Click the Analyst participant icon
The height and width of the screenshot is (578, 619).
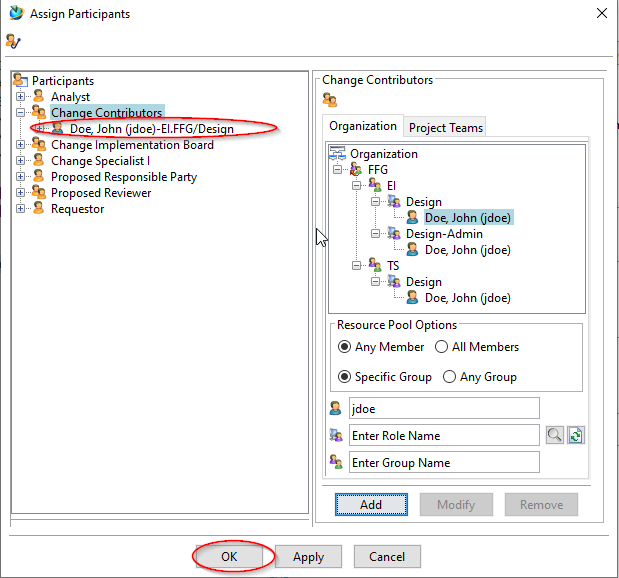[x=39, y=97]
